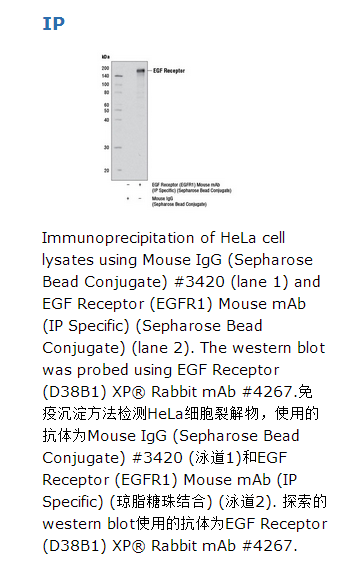Click EGF Receptor (EGFR1) Mouse mAb legend text
Viewport: 362px width, 565px height.
pyautogui.click(x=191, y=187)
